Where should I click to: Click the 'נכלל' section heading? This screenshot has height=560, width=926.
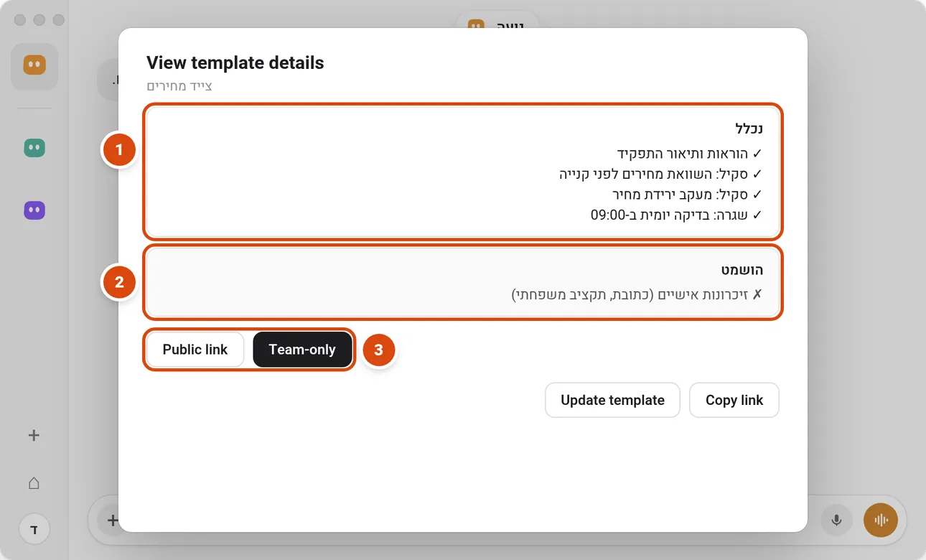(x=749, y=129)
